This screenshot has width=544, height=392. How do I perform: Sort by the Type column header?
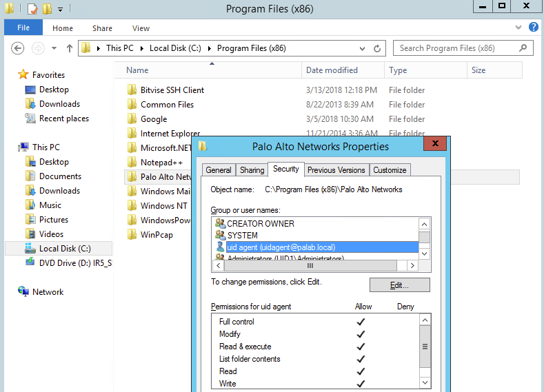click(425, 70)
